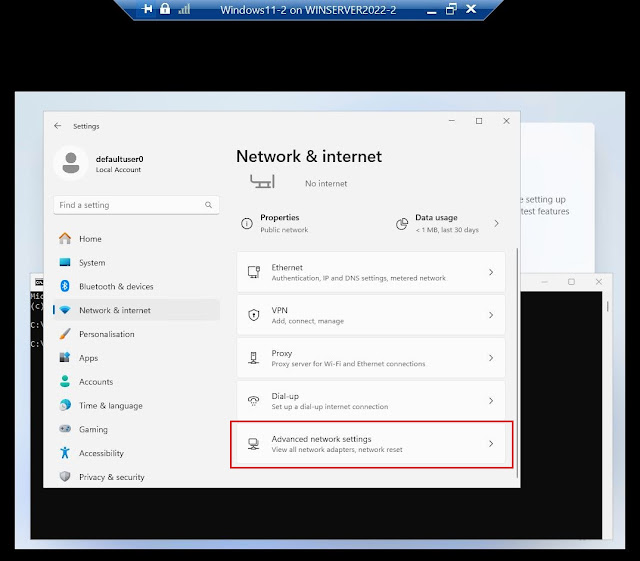Click the search magnifier icon
The height and width of the screenshot is (561, 640).
click(x=209, y=205)
